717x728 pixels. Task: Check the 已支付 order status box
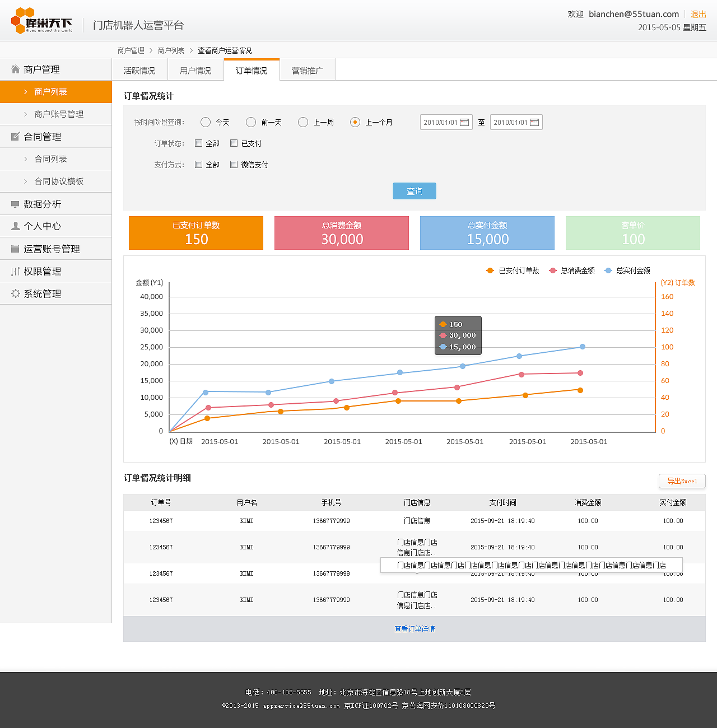tap(234, 143)
